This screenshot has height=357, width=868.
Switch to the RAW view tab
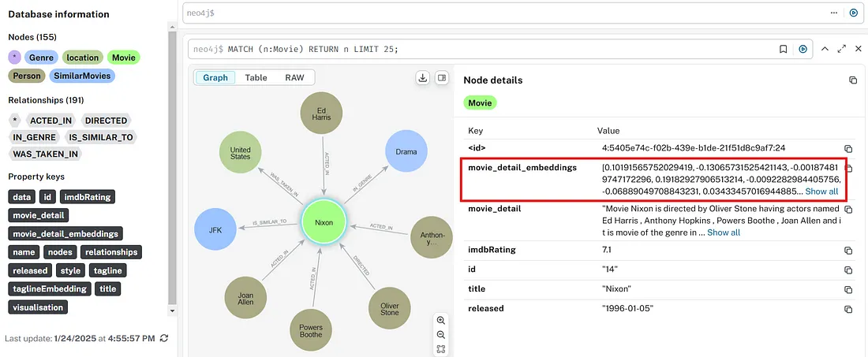tap(294, 78)
